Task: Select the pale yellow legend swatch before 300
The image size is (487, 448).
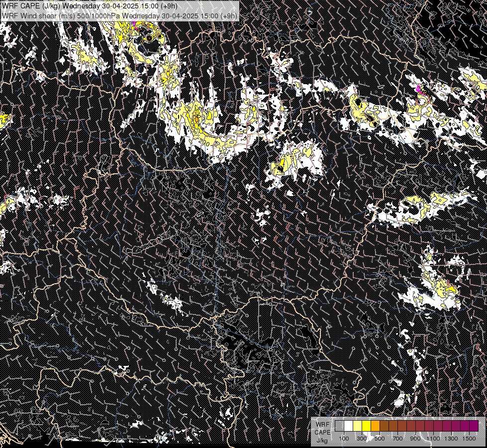Action: [x=358, y=426]
